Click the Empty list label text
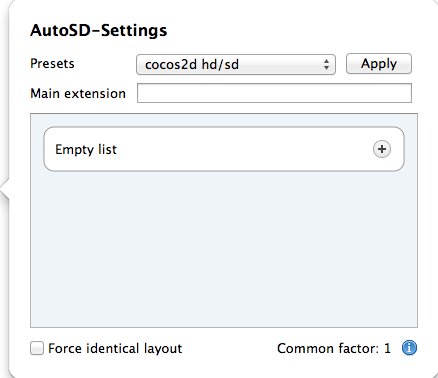Viewport: 438px width, 378px height. 86,150
